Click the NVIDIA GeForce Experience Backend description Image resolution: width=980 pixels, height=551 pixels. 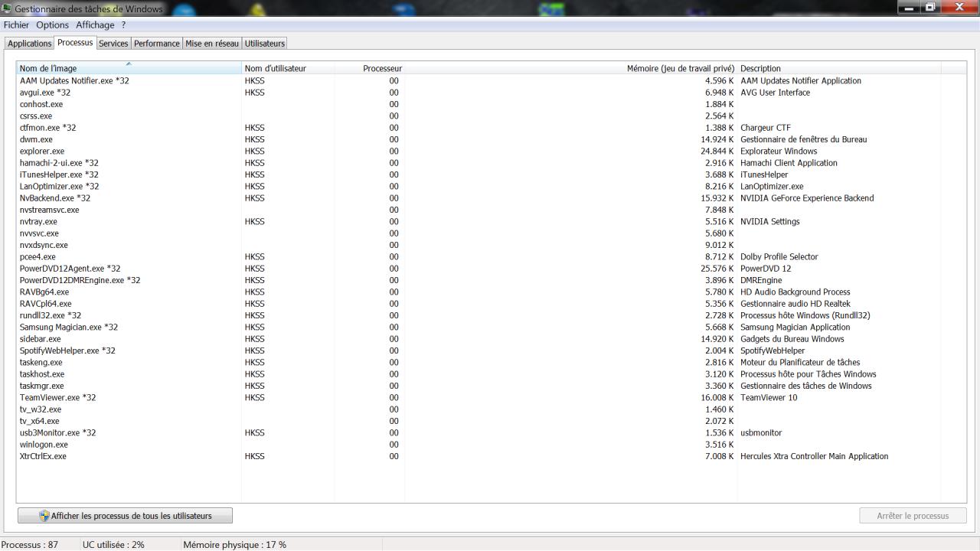807,198
